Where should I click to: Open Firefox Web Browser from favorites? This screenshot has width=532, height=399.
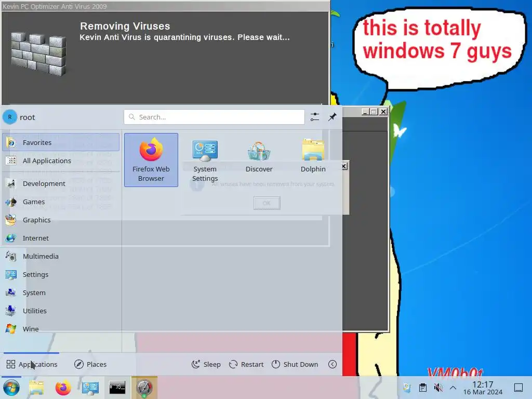click(x=151, y=160)
